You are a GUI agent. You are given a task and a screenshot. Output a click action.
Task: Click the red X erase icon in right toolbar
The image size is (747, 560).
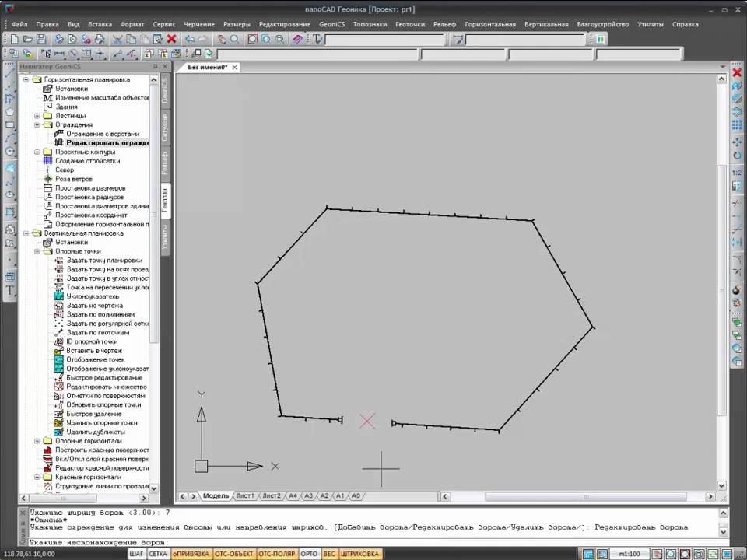click(x=737, y=72)
